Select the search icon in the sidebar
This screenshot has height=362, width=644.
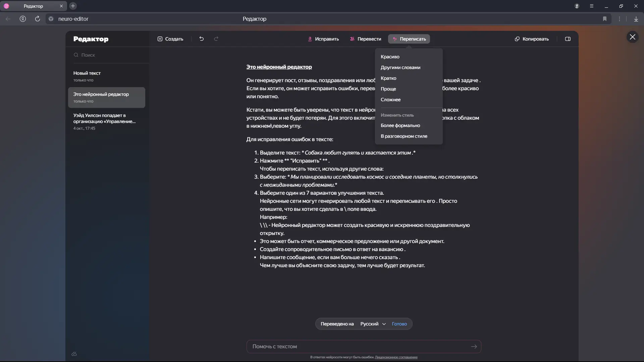click(76, 55)
